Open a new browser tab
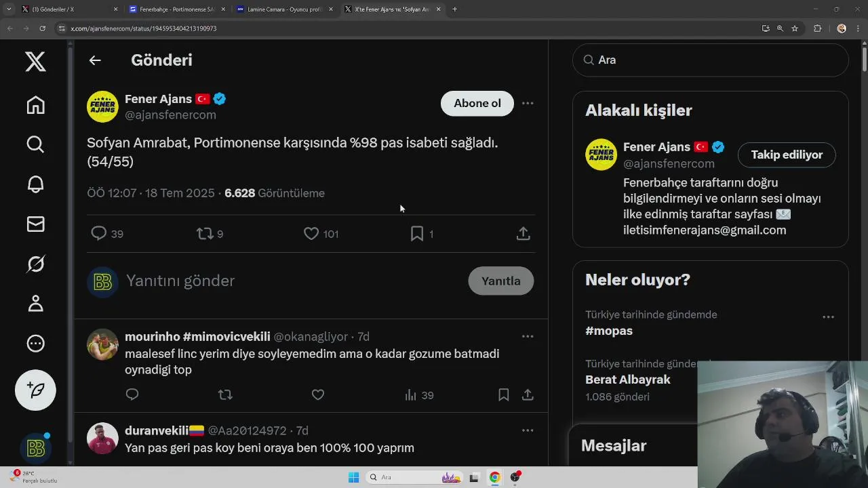Image resolution: width=868 pixels, height=488 pixels. (454, 9)
